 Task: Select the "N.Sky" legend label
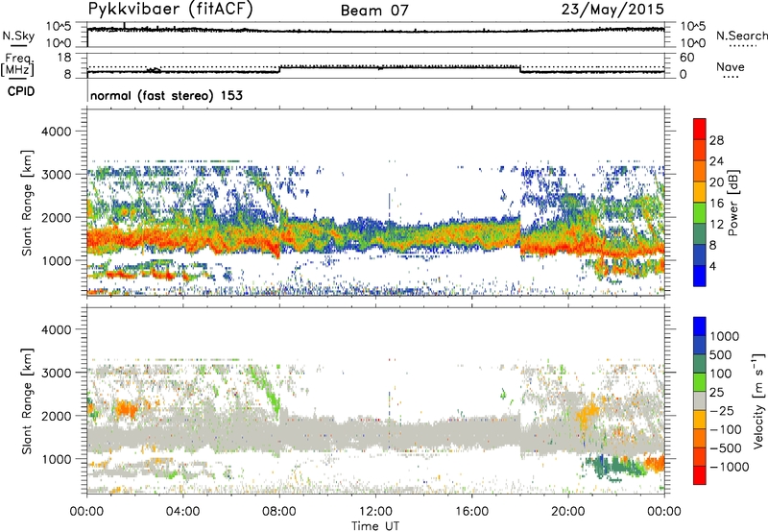click(18, 36)
